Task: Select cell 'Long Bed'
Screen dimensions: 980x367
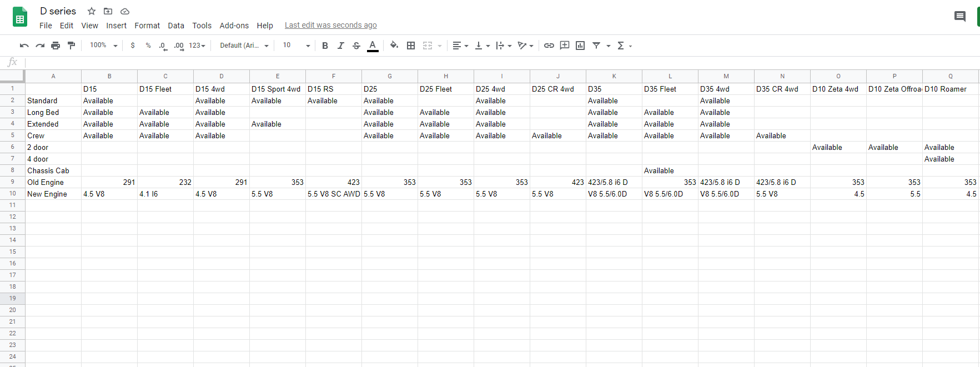Action: [x=53, y=112]
